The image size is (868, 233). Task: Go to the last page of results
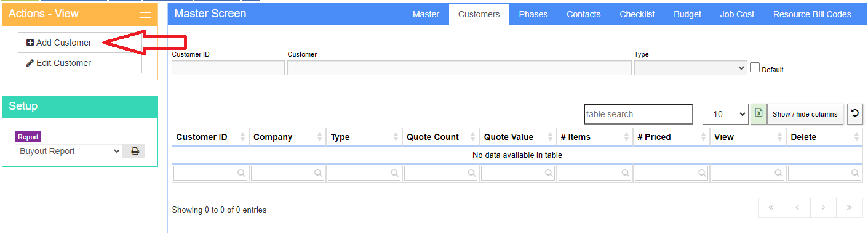coord(849,208)
